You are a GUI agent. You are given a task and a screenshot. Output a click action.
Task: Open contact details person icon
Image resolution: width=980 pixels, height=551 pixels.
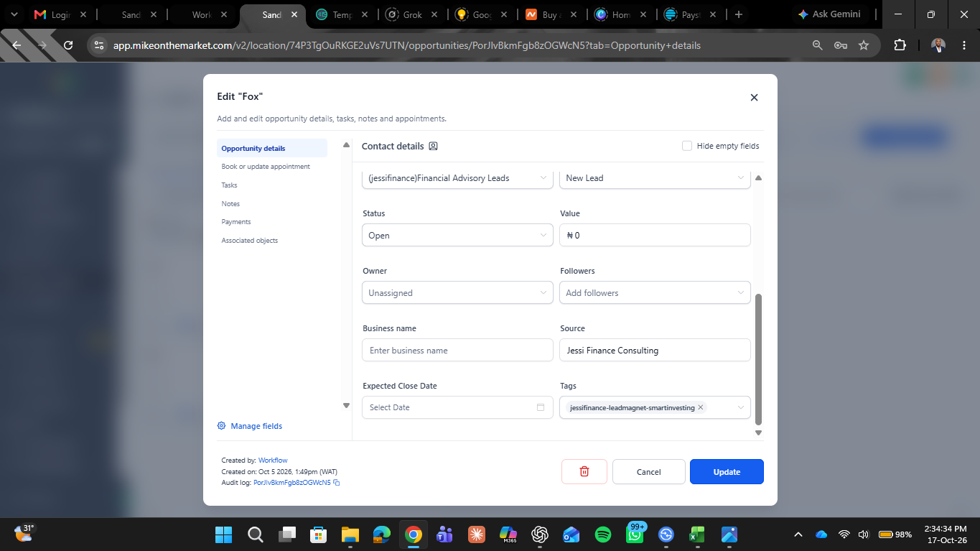(433, 146)
